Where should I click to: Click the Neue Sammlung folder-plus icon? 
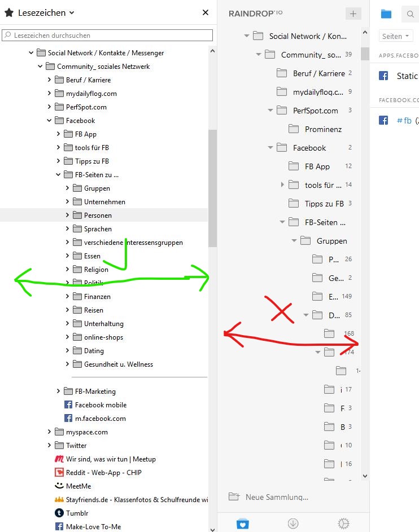click(x=234, y=496)
